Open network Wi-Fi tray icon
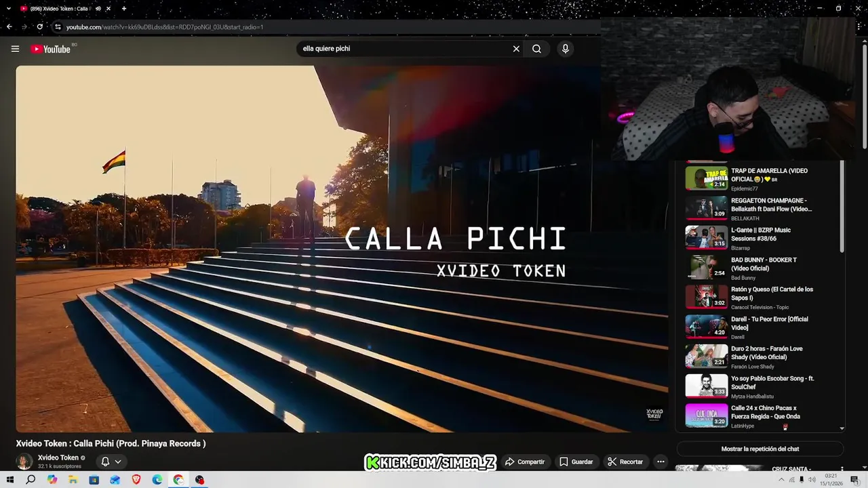This screenshot has height=488, width=868. pyautogui.click(x=791, y=480)
